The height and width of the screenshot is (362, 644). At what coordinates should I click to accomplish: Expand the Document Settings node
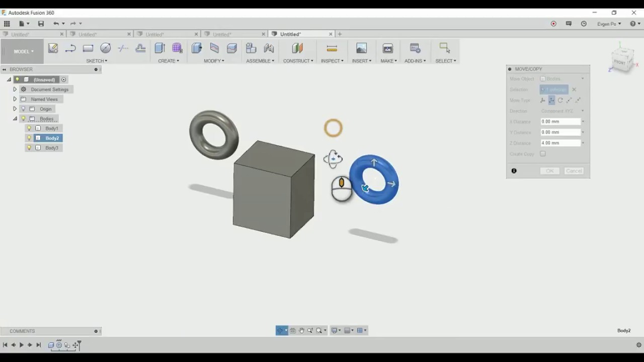[x=15, y=89]
